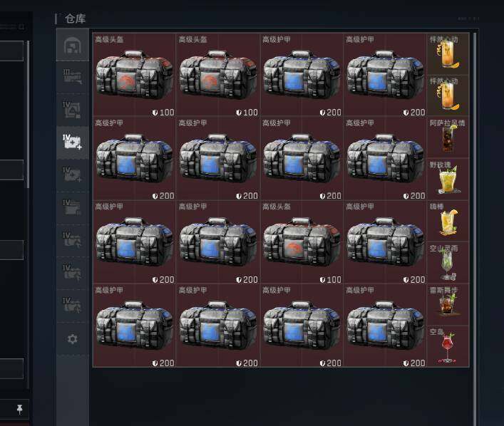The height and width of the screenshot is (426, 504).
Task: Select the yellow drink with orange slice
Action: coord(448,221)
